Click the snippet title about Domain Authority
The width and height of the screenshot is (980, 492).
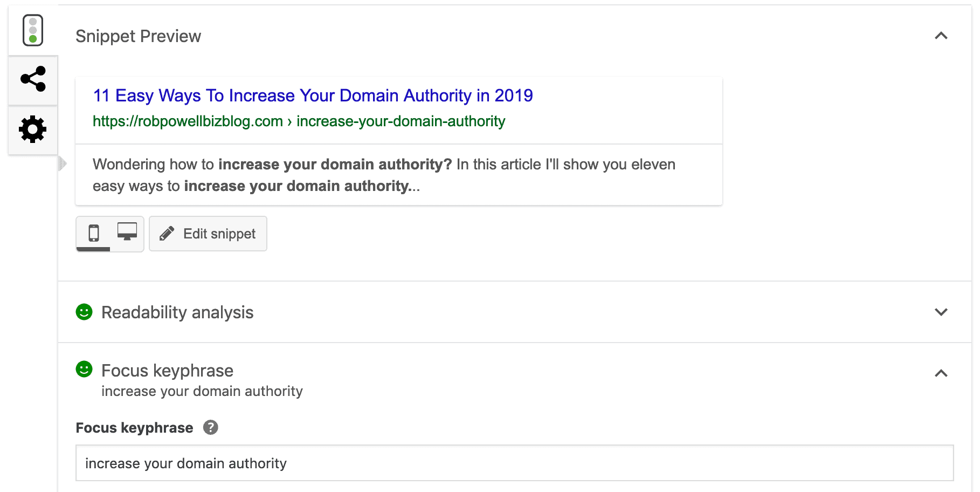(x=312, y=95)
